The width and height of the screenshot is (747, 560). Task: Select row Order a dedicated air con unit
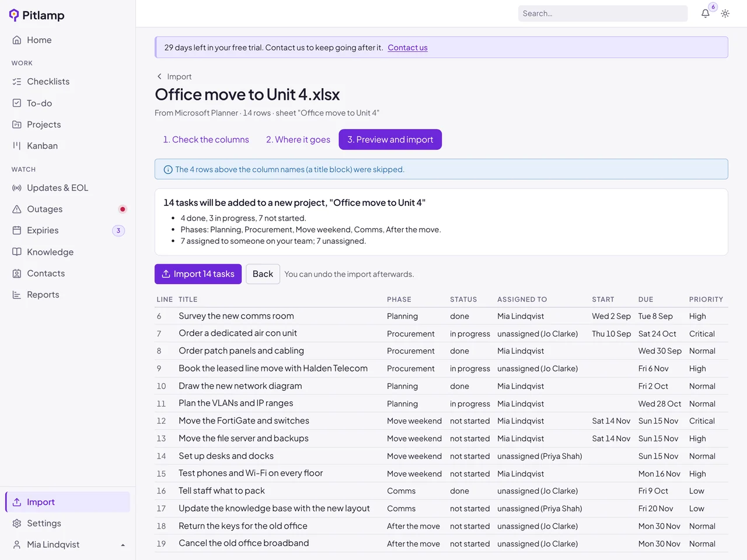(441, 334)
